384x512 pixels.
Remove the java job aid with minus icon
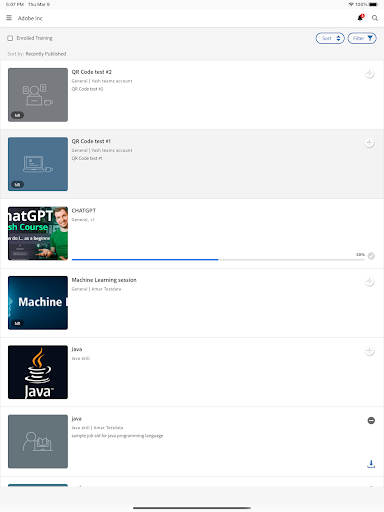(x=371, y=421)
